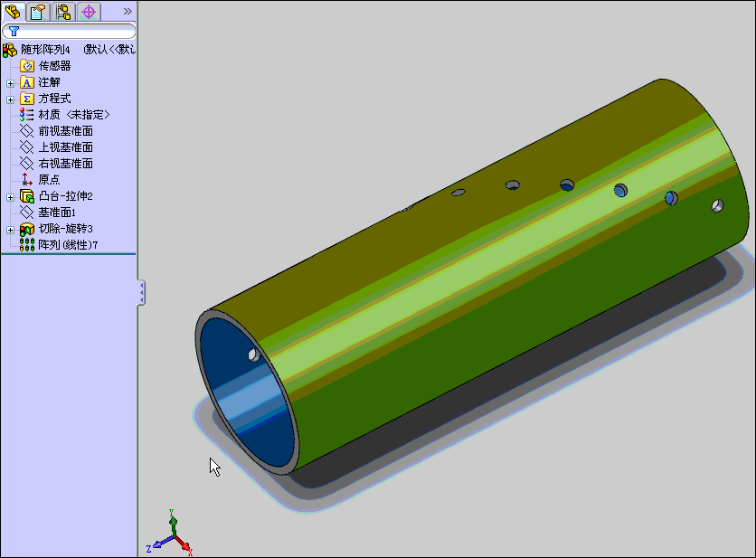Image resolution: width=756 pixels, height=558 pixels.
Task: Select the 基准面1 plane icon
Action: click(x=26, y=213)
